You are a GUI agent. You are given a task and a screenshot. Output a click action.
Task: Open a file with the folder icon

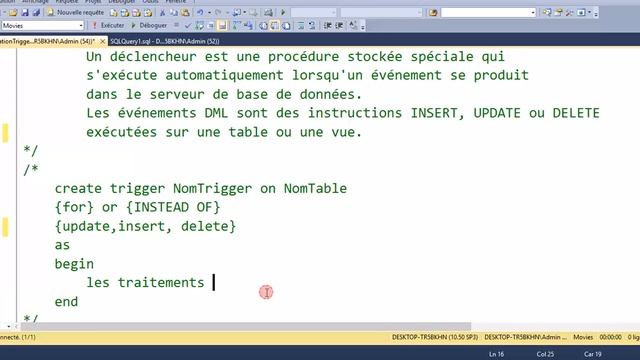13,13
